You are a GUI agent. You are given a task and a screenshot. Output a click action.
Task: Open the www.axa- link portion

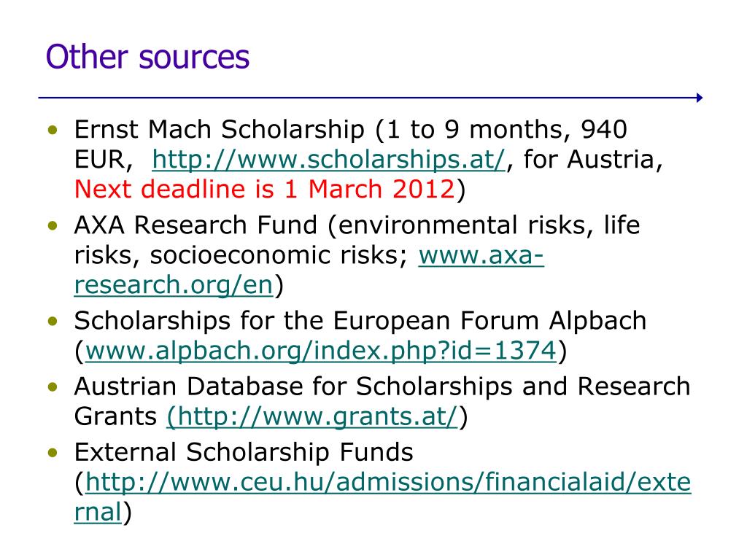coord(481,255)
